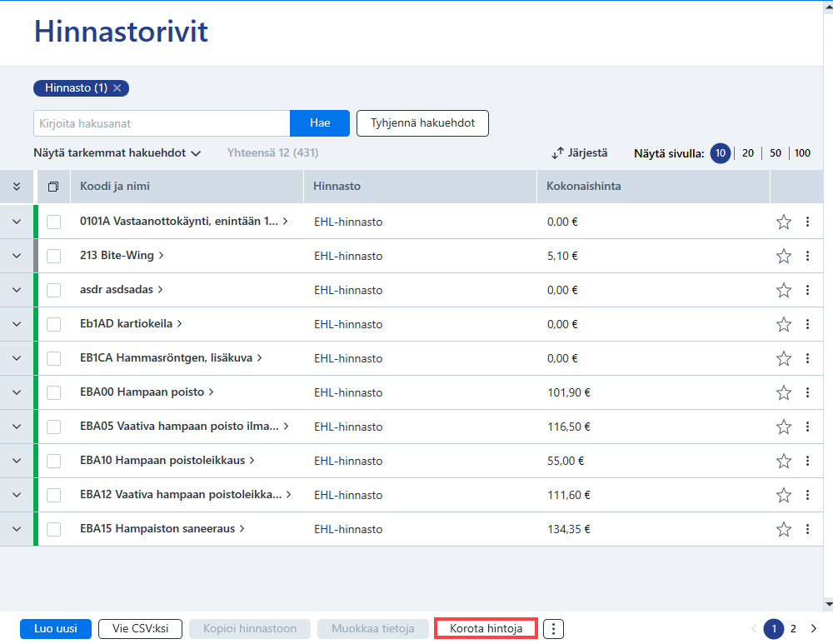Click the Korota hintoja button
This screenshot has height=644, width=833.
pos(486,629)
